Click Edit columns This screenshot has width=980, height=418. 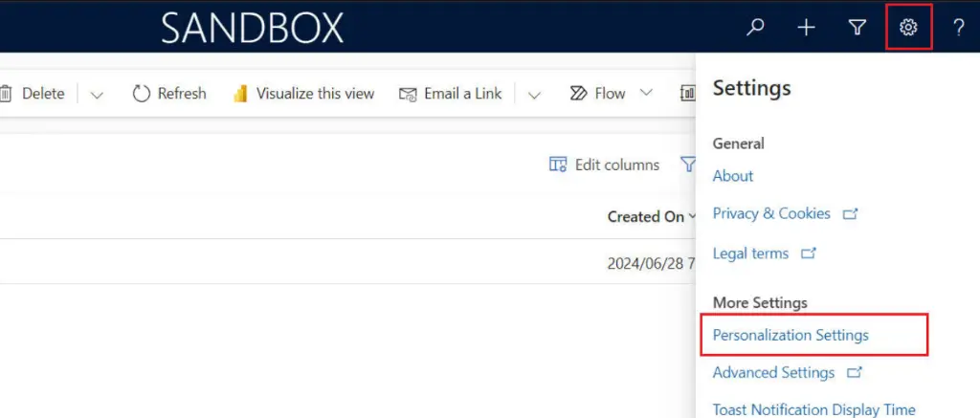pos(604,165)
